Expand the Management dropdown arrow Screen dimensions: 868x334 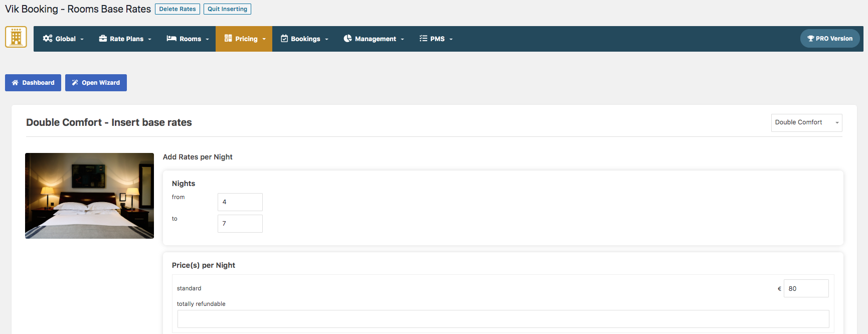point(402,39)
